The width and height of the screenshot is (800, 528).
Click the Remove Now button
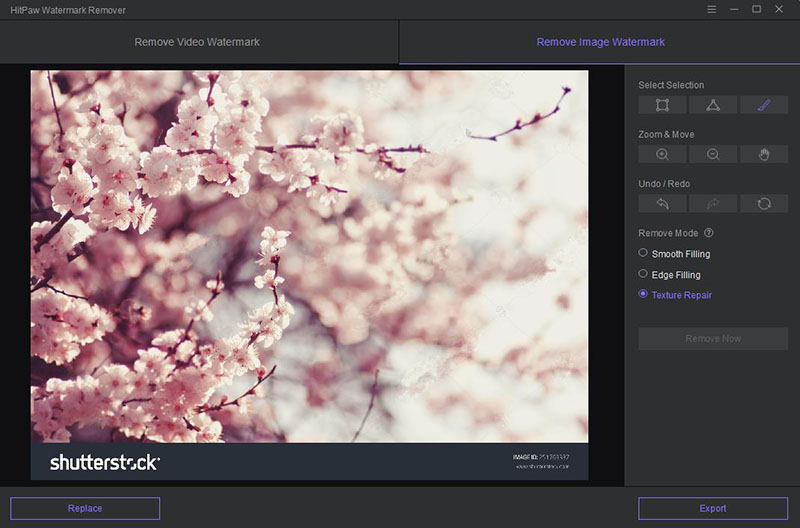[x=713, y=338]
